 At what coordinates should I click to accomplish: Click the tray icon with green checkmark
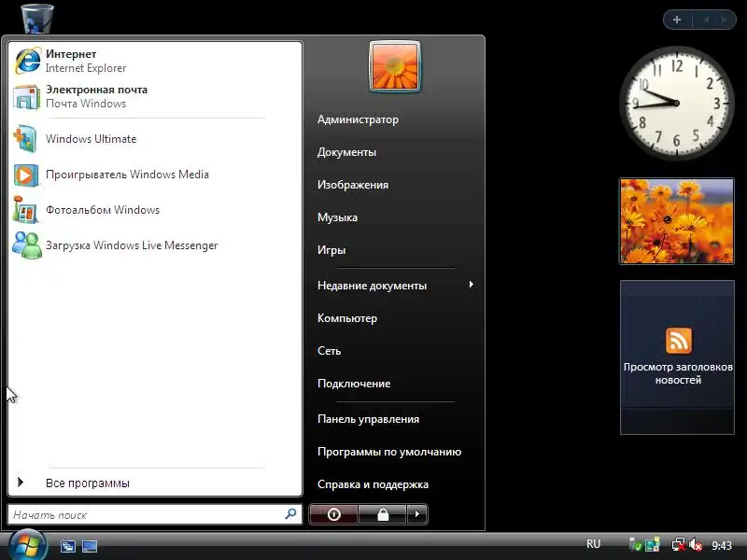635,545
